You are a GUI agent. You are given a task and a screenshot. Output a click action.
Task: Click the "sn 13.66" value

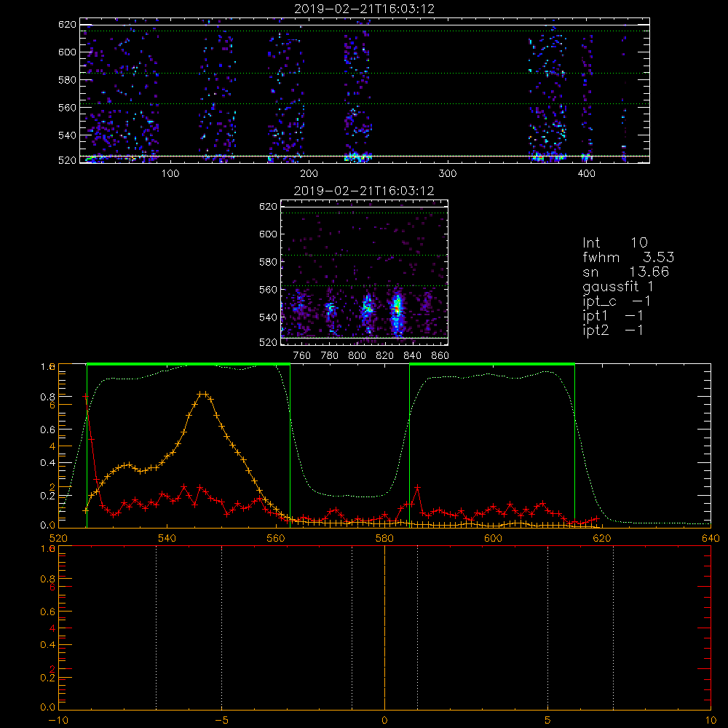pyautogui.click(x=625, y=272)
